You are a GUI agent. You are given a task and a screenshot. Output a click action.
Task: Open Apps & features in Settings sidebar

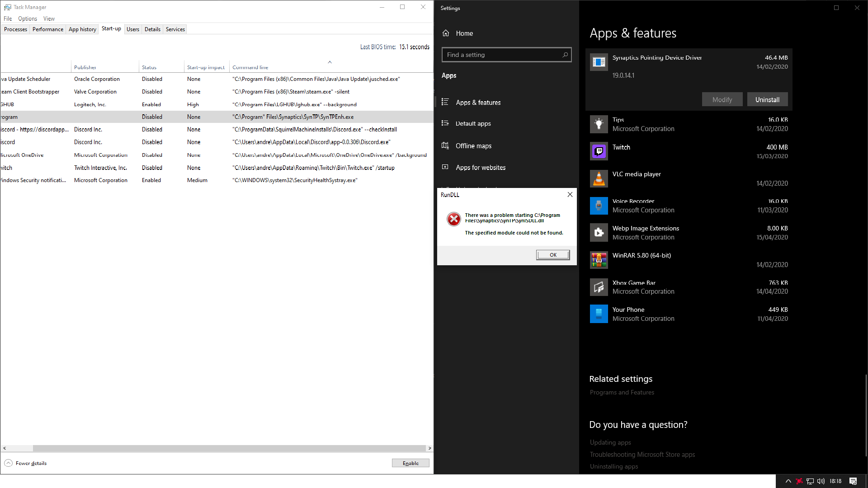478,103
